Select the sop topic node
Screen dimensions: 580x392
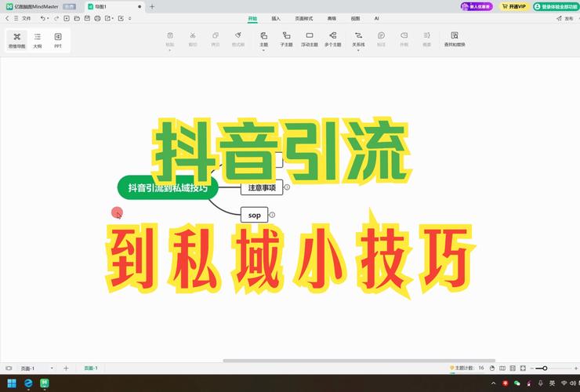(x=254, y=215)
